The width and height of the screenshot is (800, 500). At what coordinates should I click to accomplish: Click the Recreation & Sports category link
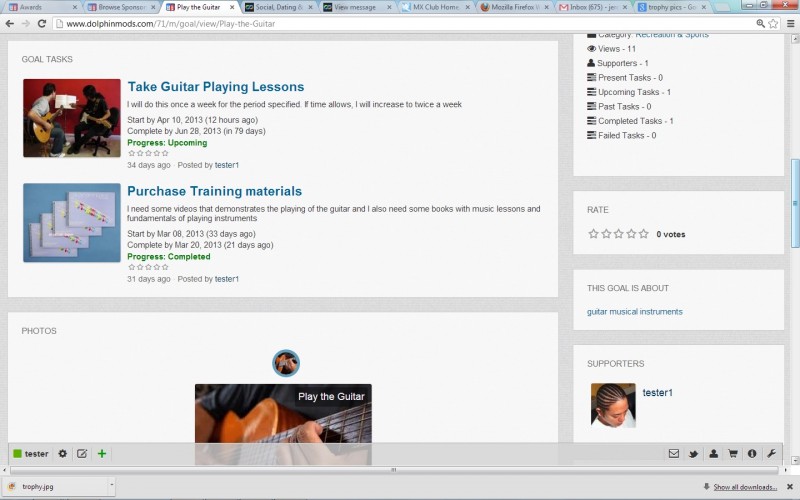tap(672, 35)
